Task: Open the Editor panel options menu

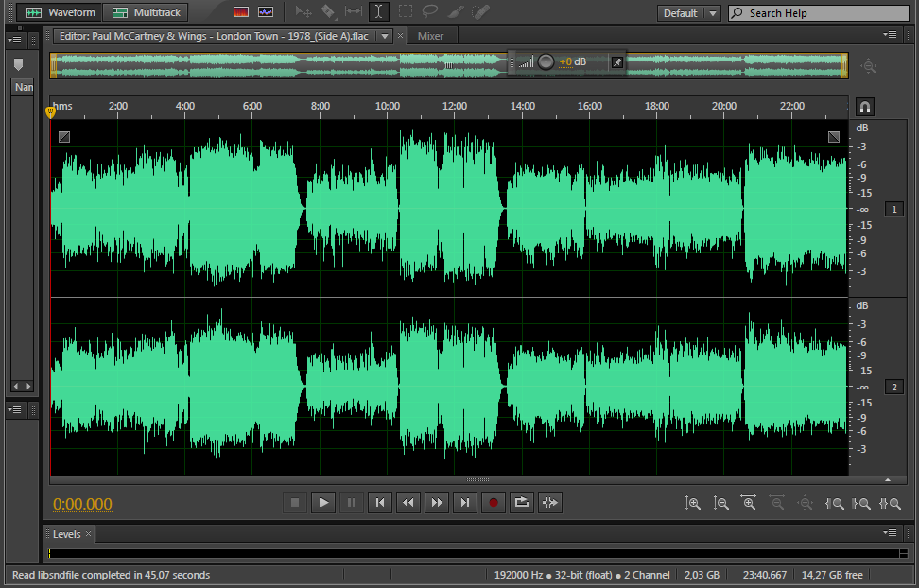Action: click(890, 35)
